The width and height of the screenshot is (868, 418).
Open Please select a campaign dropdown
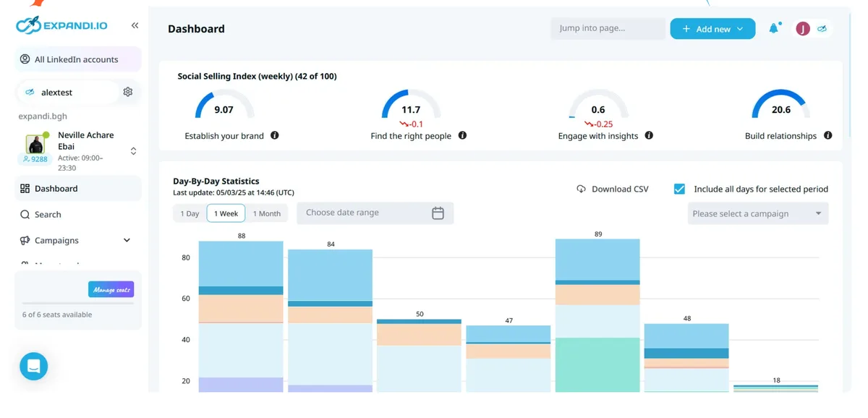coord(757,213)
